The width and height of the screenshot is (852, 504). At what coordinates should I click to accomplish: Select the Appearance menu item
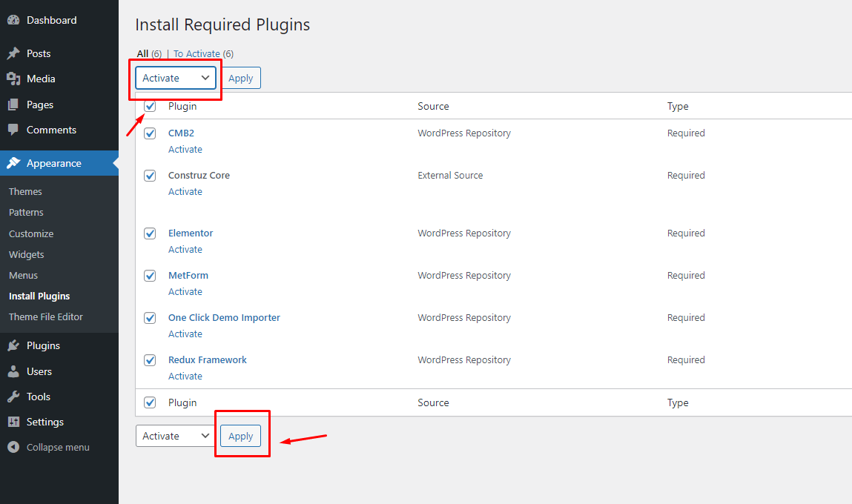59,163
